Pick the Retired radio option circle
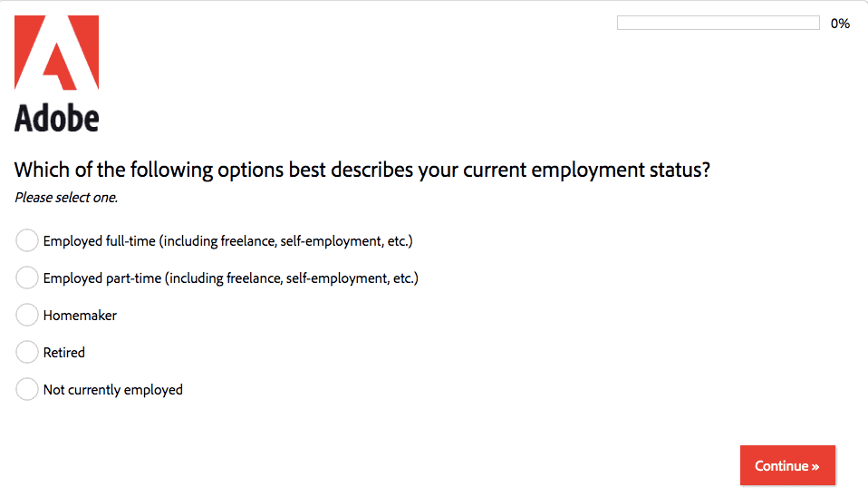The width and height of the screenshot is (868, 497). point(27,353)
